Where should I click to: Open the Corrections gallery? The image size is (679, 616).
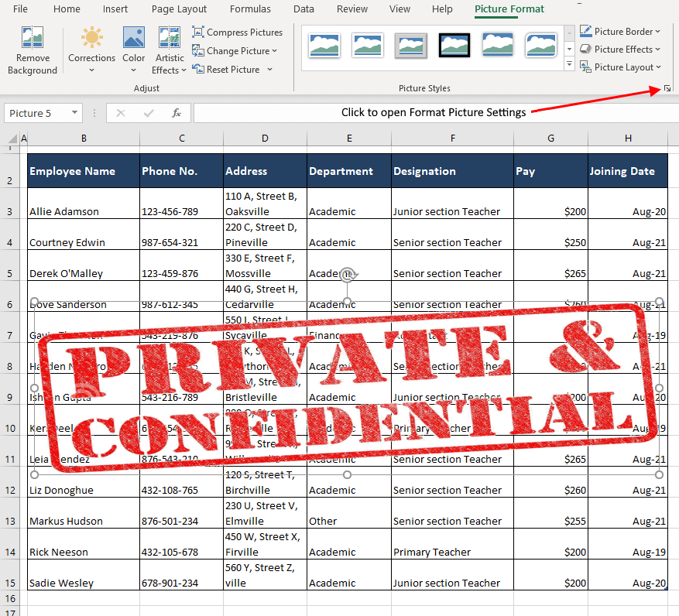91,50
